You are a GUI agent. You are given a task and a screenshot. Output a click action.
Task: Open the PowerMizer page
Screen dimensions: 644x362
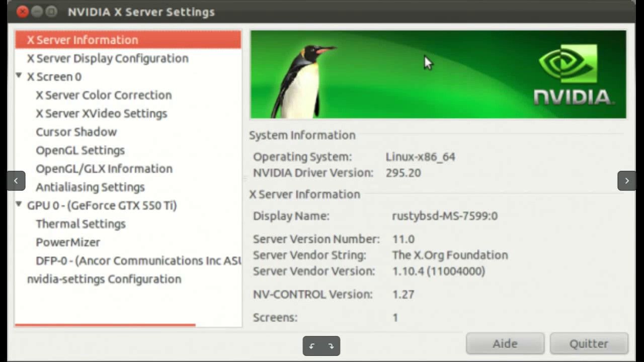[68, 242]
